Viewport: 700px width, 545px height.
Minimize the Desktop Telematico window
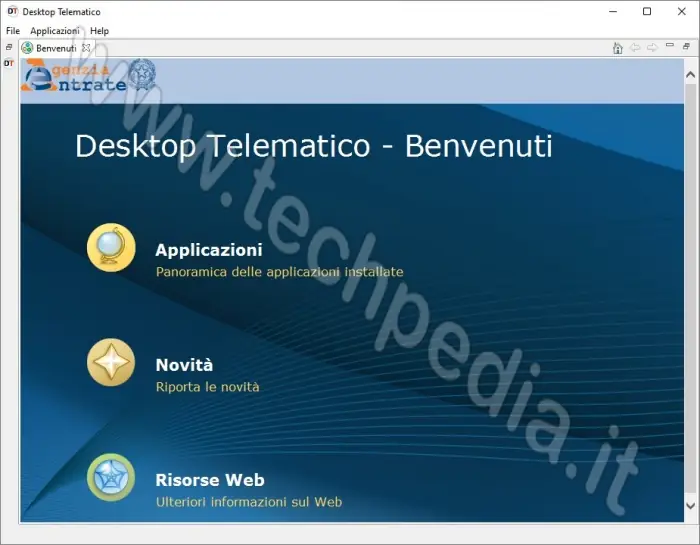[613, 12]
